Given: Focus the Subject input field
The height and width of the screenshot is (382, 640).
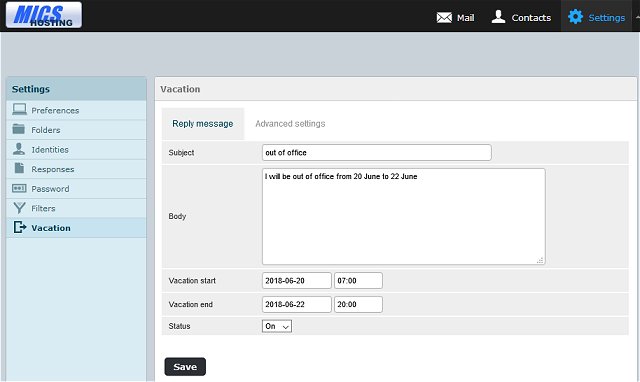Looking at the screenshot, I should click(377, 153).
